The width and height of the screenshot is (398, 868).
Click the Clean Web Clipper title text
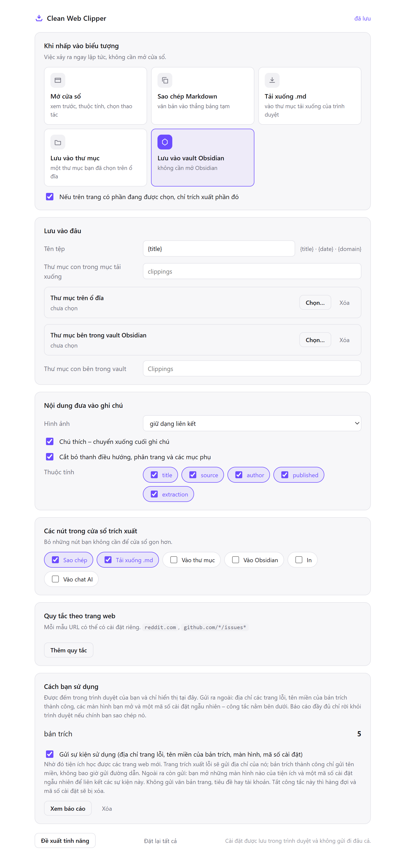77,18
